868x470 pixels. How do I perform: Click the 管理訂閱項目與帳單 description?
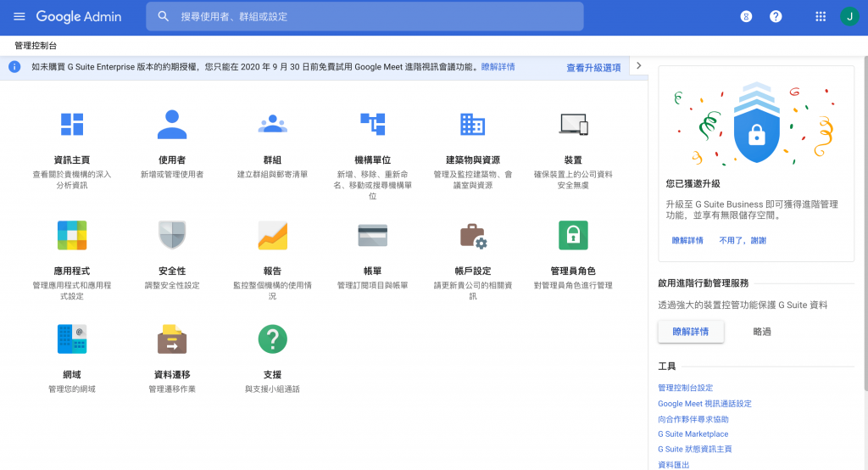pos(373,285)
